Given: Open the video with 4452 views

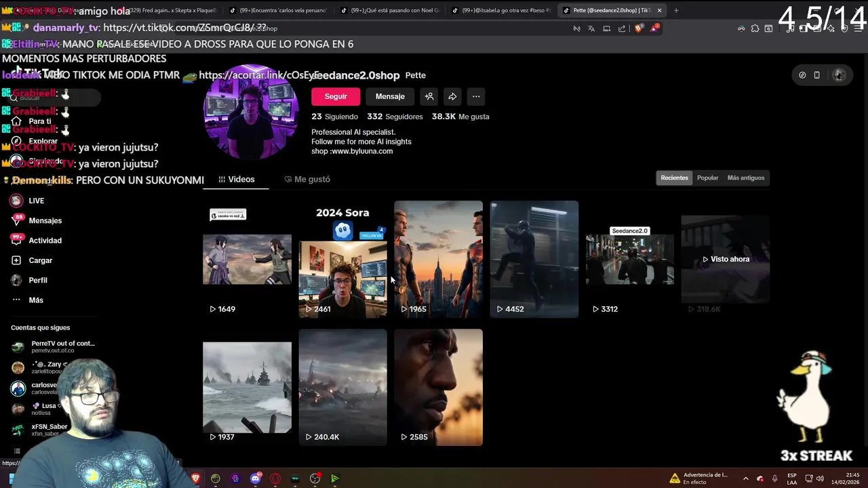Looking at the screenshot, I should coord(534,259).
